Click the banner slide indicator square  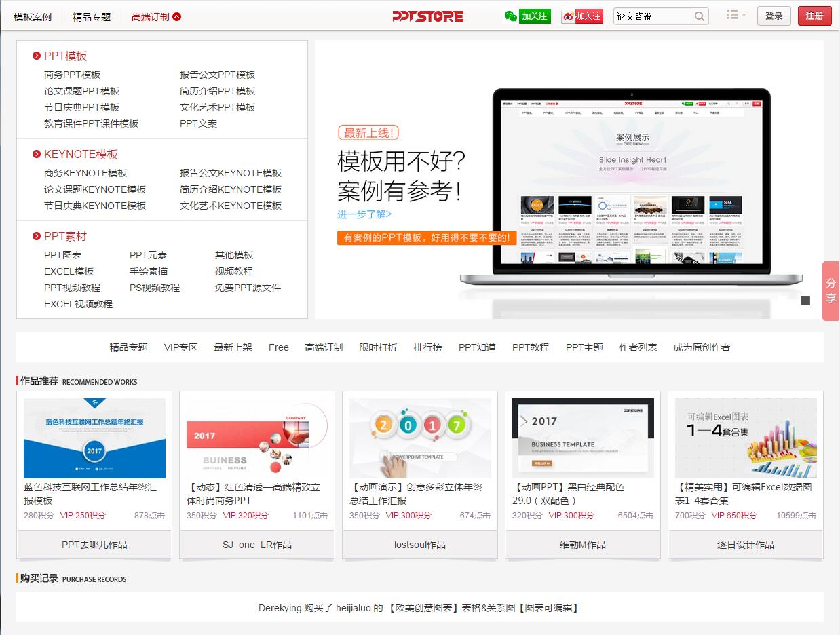tap(805, 301)
